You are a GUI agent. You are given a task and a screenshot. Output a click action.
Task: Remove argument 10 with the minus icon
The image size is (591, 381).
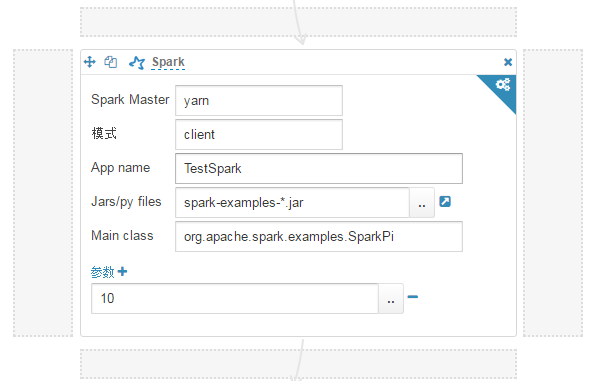[x=413, y=297]
